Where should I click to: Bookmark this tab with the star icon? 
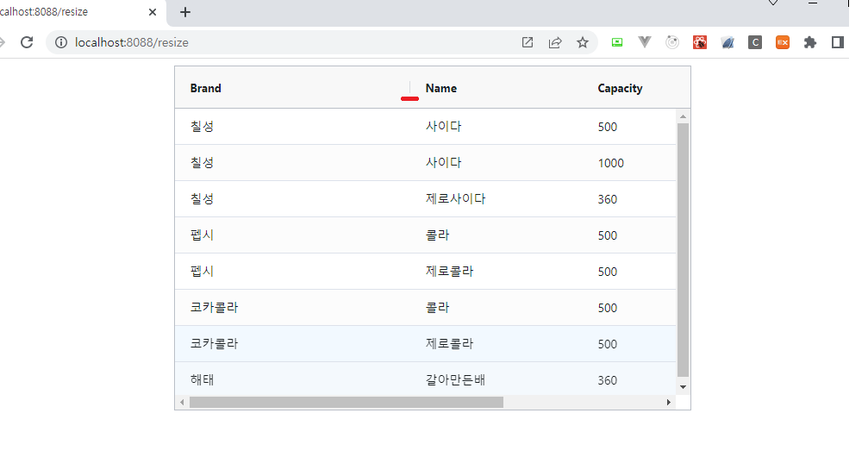click(583, 42)
